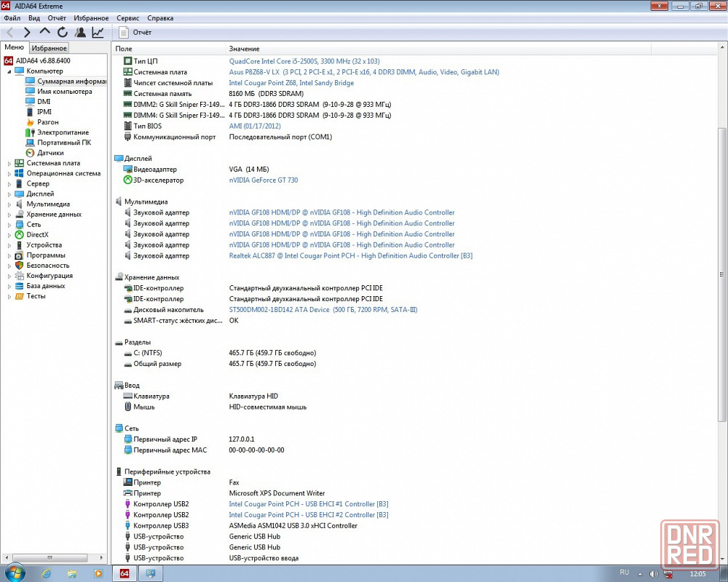The image size is (728, 582).
Task: Click the vertical scrollbar of the report
Action: [x=722, y=274]
